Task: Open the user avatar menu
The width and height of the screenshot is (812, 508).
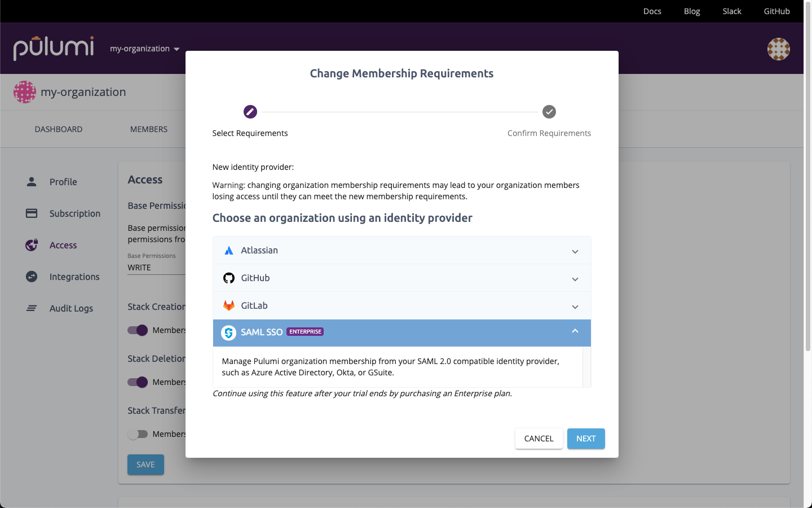Action: click(x=778, y=49)
